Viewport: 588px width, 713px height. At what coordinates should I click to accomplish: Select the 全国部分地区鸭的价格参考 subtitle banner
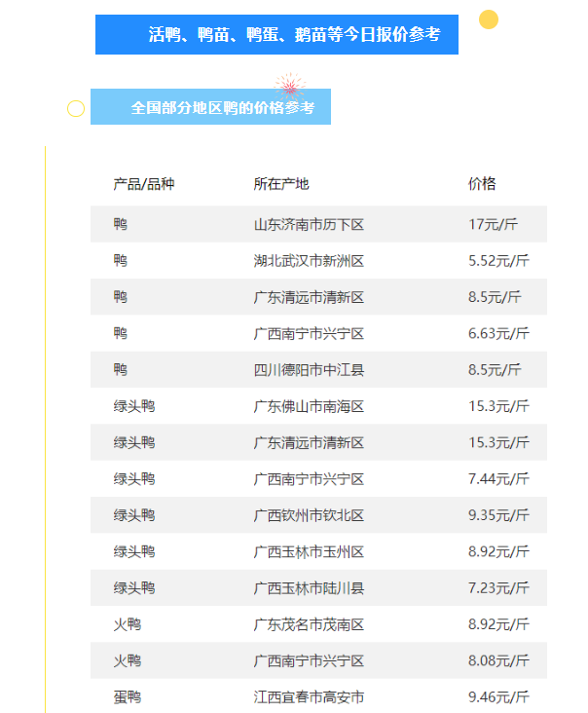tap(210, 108)
